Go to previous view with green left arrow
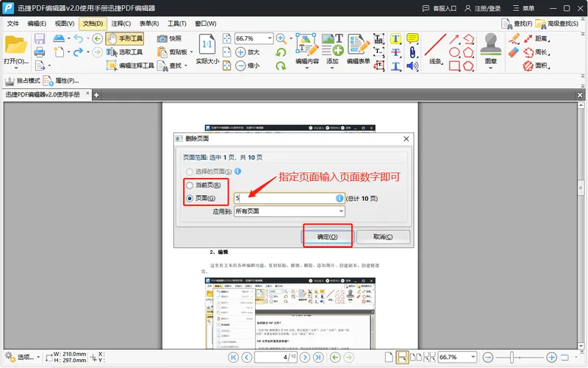588x368 pixels. click(98, 38)
